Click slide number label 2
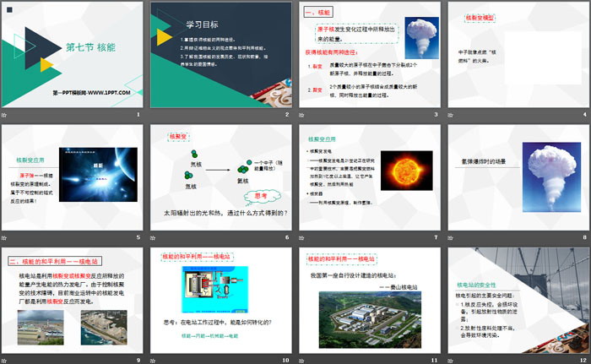This screenshot has height=364, width=591. (x=287, y=114)
